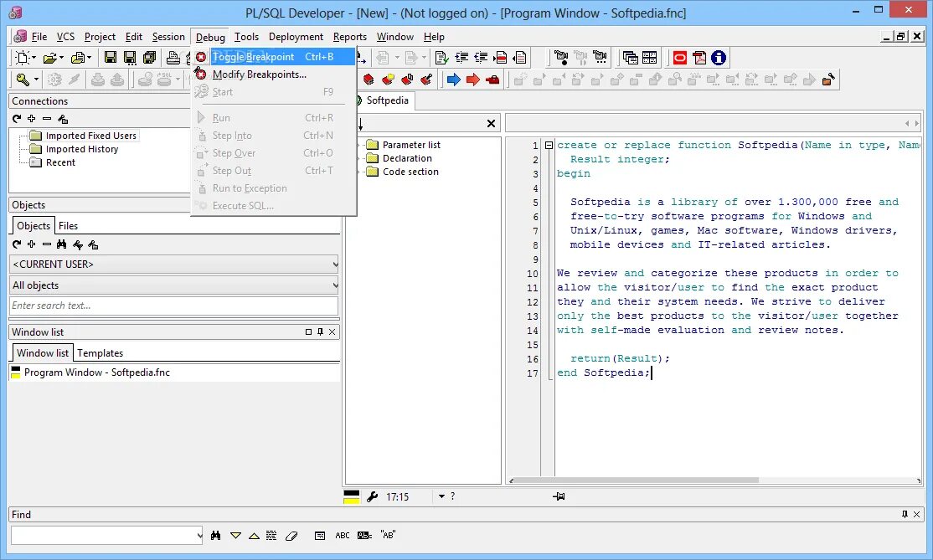Click the blue right arrow icon

[453, 79]
